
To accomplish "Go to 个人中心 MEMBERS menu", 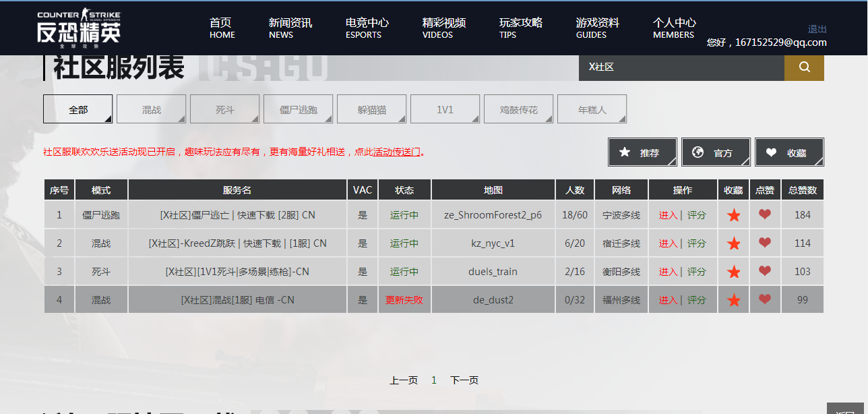I will [x=674, y=28].
